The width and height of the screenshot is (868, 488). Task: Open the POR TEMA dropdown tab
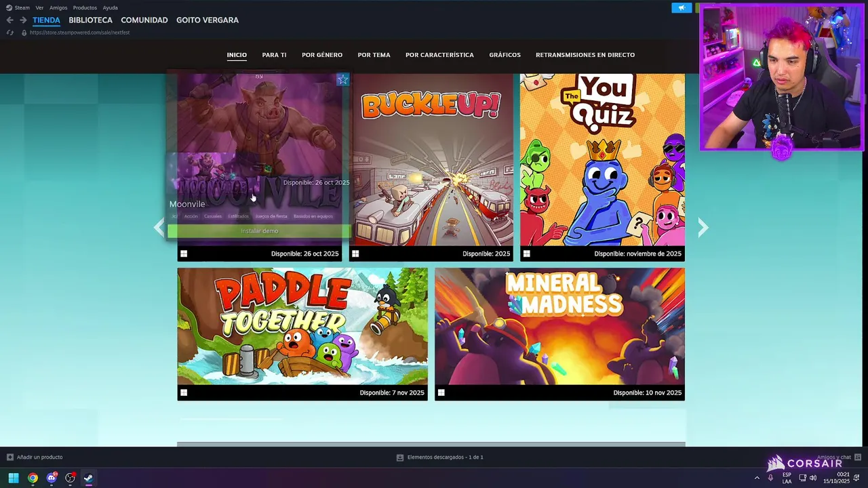[374, 55]
